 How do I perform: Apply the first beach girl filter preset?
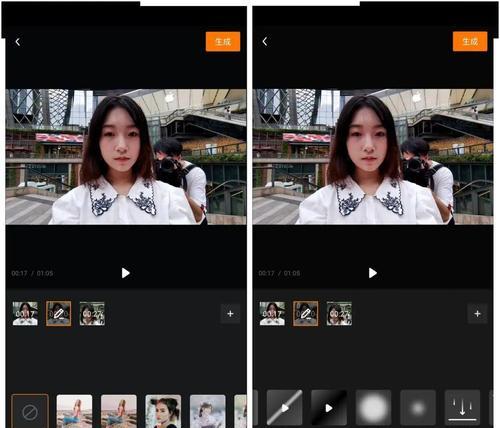click(74, 411)
